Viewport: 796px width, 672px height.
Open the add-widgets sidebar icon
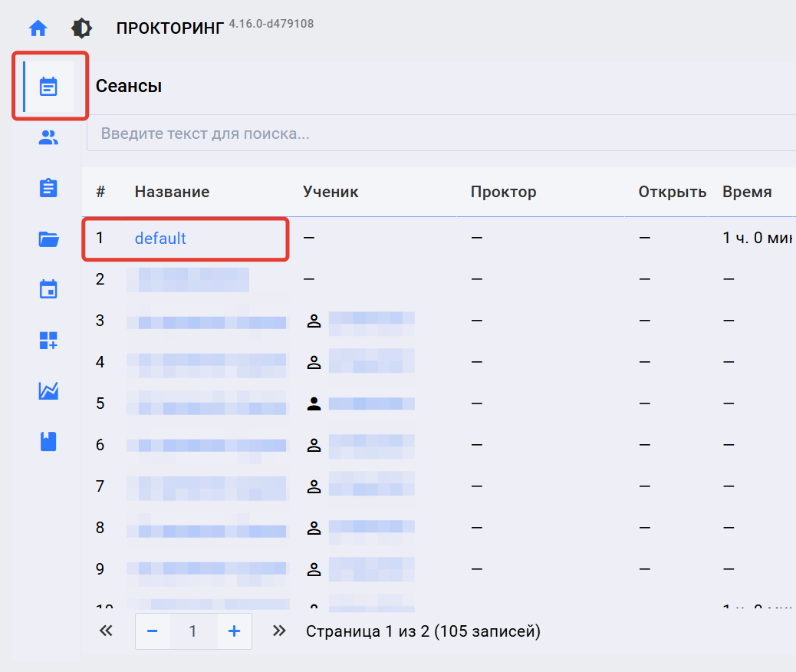[x=48, y=341]
